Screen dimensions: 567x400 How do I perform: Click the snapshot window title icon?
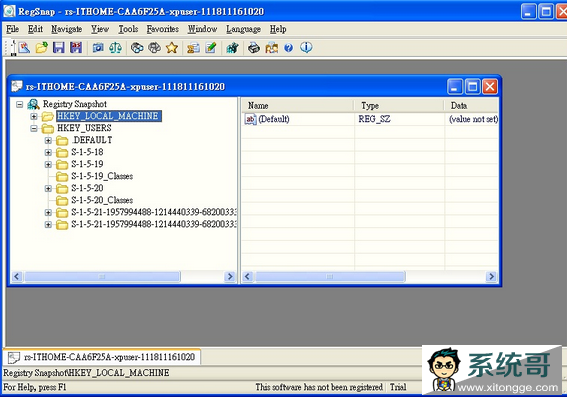click(17, 86)
